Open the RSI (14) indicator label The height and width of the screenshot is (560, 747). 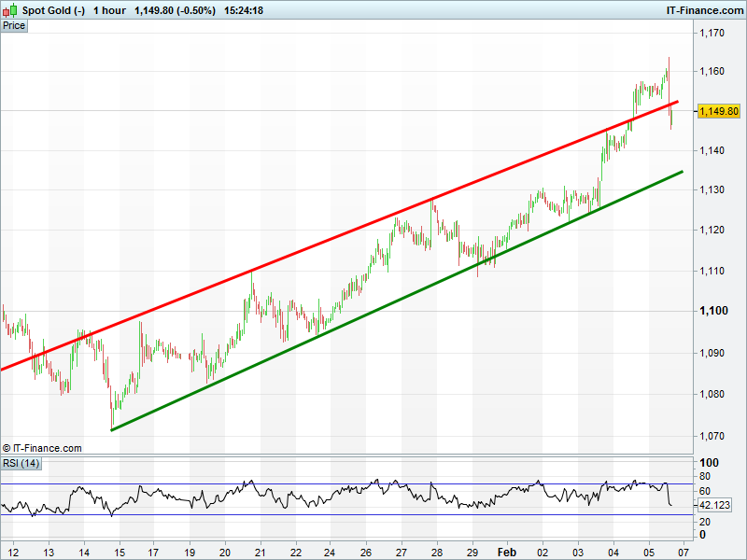(x=21, y=464)
